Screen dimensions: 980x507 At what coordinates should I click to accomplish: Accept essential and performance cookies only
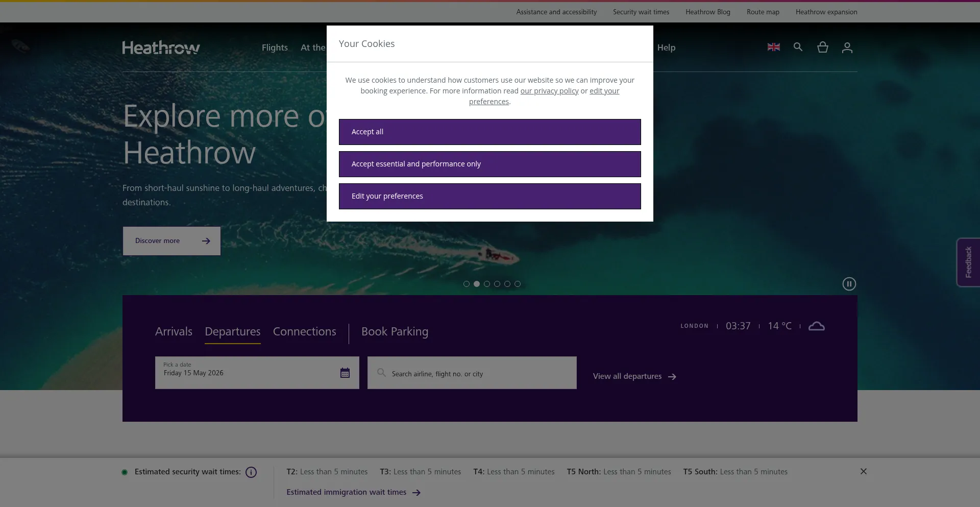pos(489,164)
